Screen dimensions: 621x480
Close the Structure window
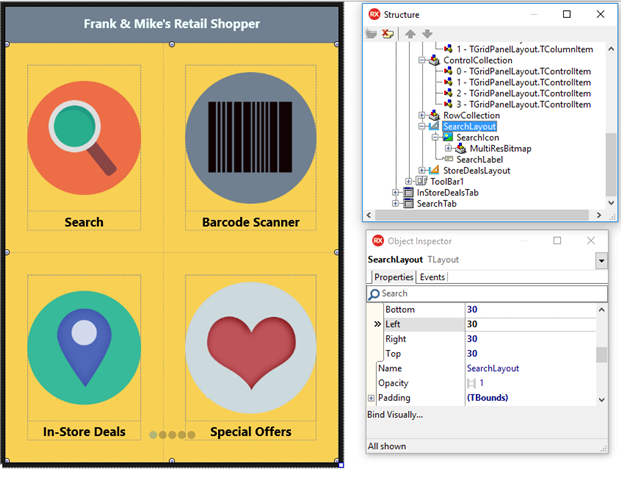click(600, 14)
